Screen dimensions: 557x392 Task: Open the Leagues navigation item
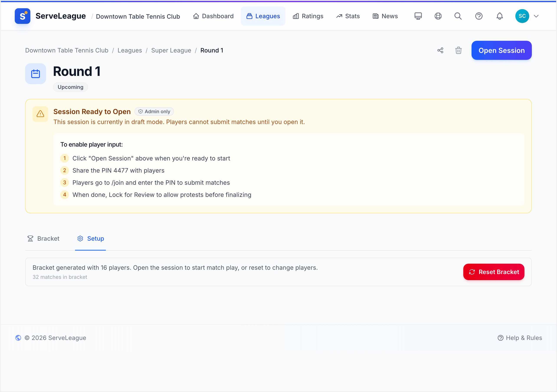coord(263,16)
